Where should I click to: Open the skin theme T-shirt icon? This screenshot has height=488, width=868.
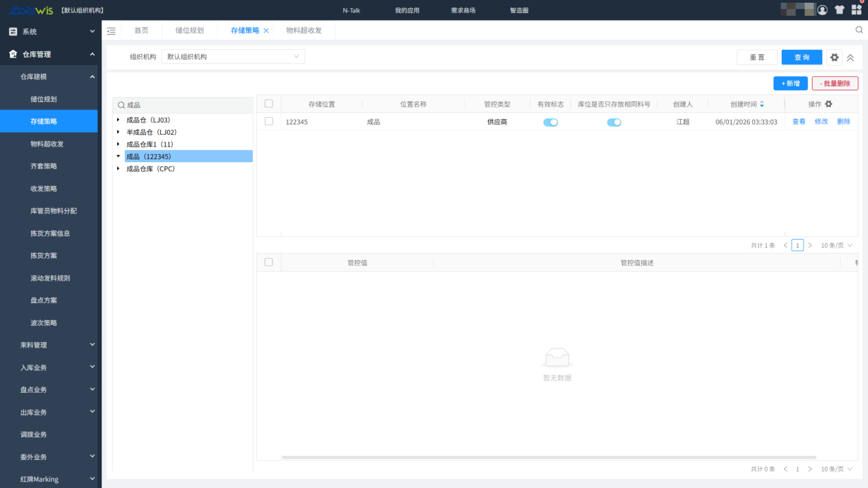[839, 10]
